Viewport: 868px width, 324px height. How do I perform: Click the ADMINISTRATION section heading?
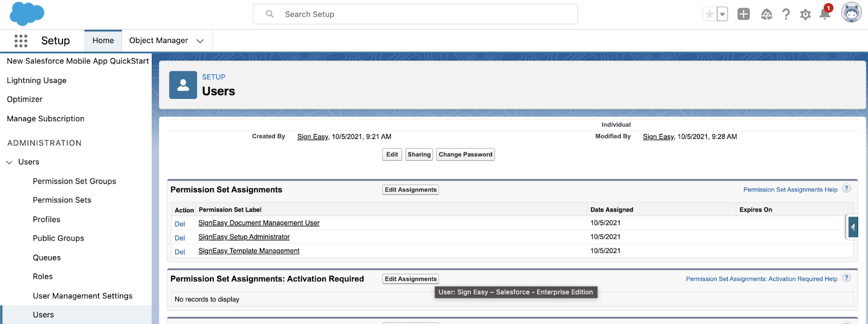pyautogui.click(x=44, y=143)
